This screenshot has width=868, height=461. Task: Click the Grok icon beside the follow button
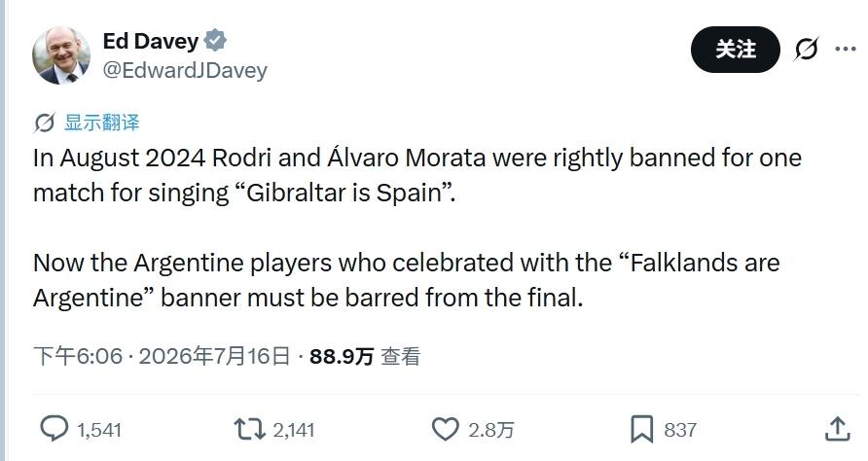806,50
